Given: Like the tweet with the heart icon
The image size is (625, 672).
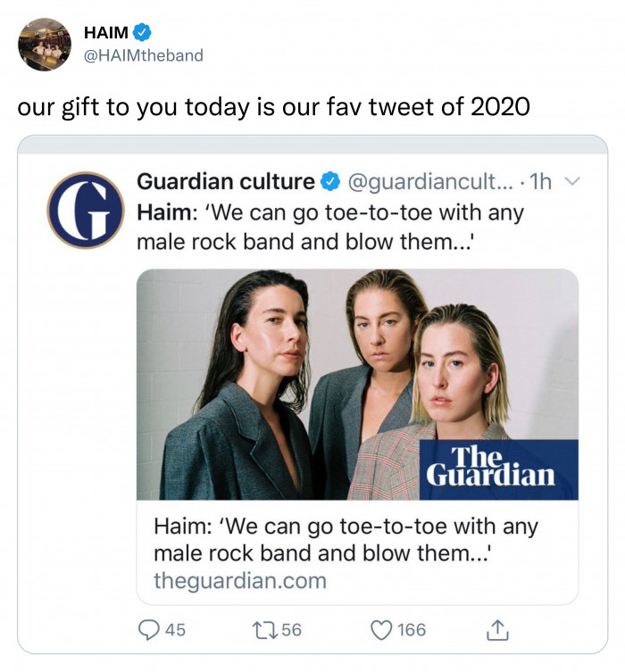Looking at the screenshot, I should (382, 630).
